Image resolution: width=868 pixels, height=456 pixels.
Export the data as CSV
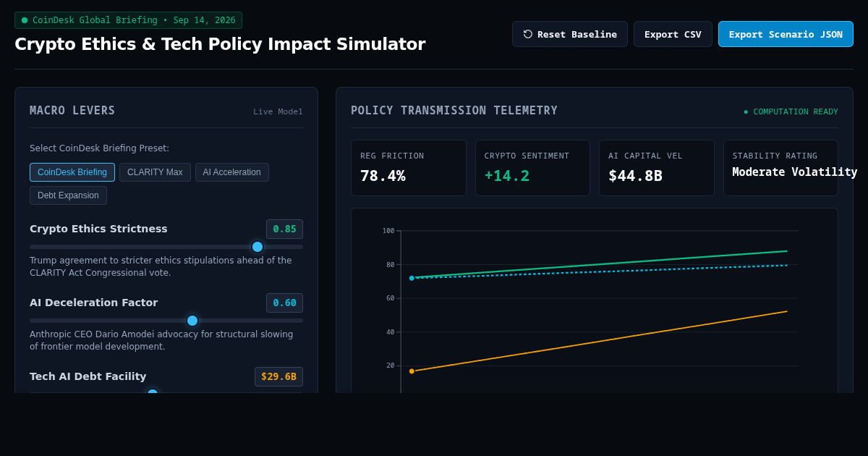pos(673,34)
